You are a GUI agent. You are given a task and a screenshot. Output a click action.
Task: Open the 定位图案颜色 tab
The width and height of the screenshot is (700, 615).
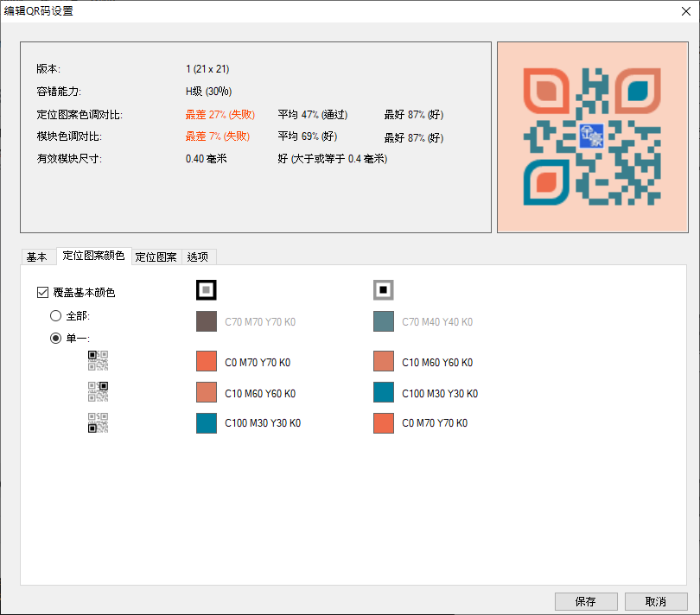tap(93, 256)
